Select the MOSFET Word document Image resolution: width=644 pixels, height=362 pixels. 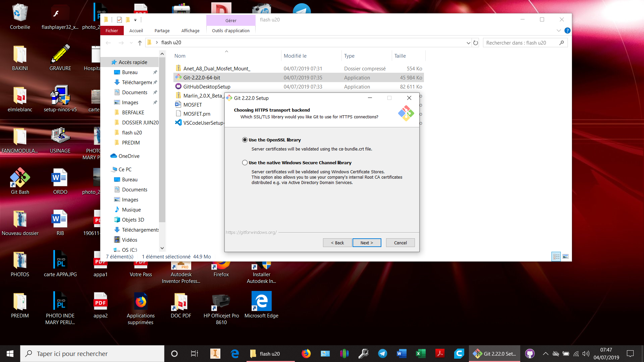pyautogui.click(x=192, y=105)
